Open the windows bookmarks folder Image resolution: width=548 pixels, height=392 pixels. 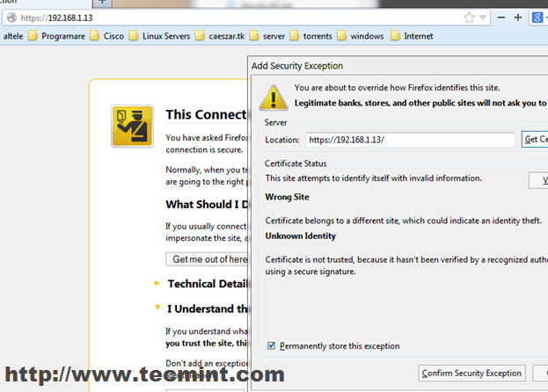(361, 36)
